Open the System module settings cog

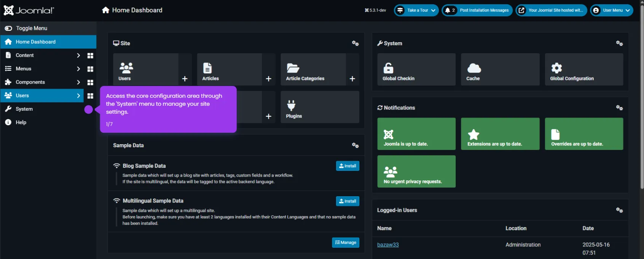click(x=619, y=43)
